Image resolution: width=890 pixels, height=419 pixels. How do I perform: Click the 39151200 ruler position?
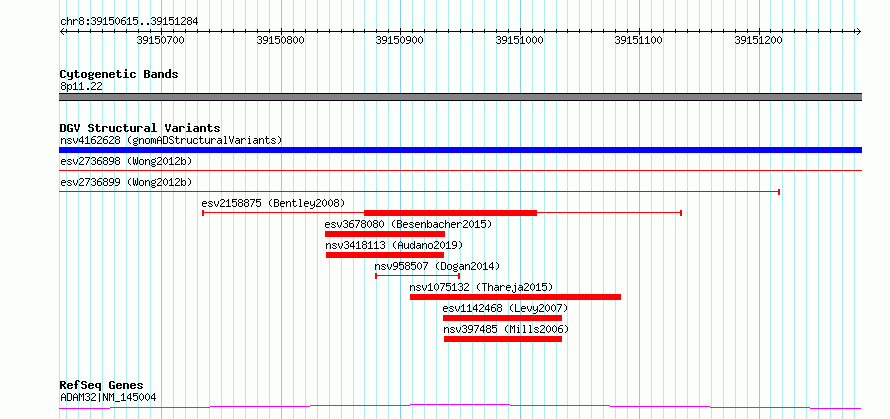click(x=759, y=40)
